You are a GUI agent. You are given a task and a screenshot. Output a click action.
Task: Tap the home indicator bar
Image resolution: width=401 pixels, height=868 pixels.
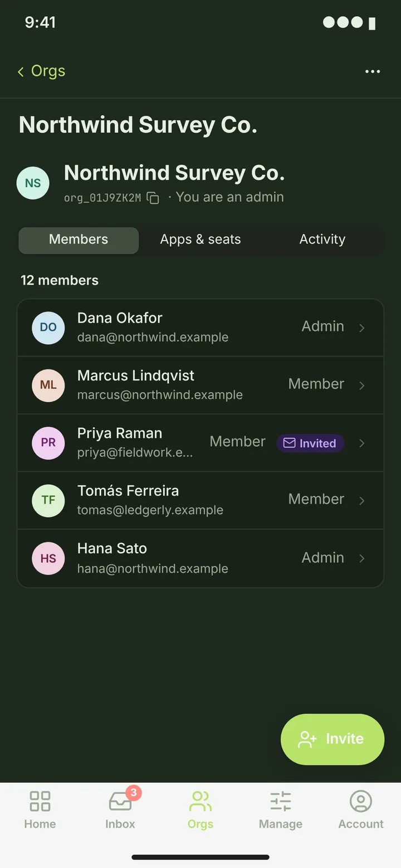[200, 857]
